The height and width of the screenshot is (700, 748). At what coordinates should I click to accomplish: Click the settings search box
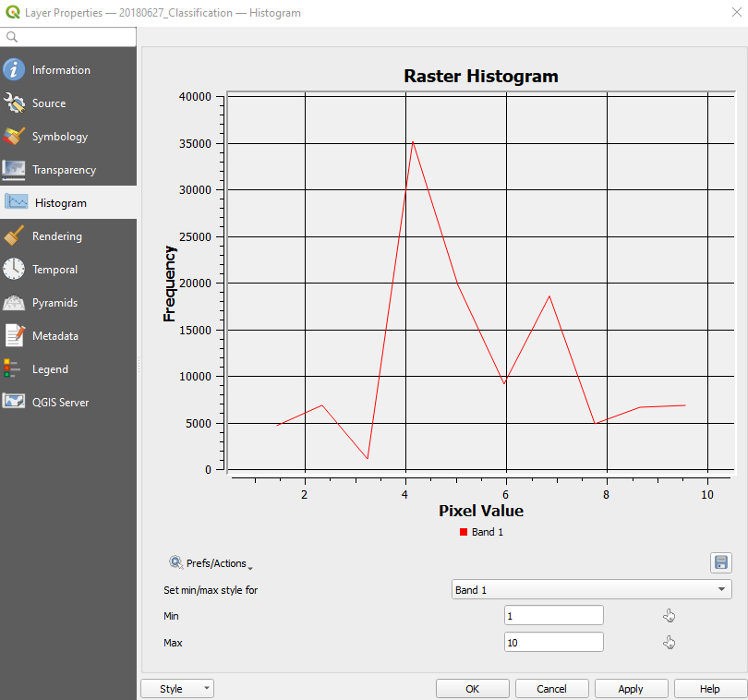68,37
